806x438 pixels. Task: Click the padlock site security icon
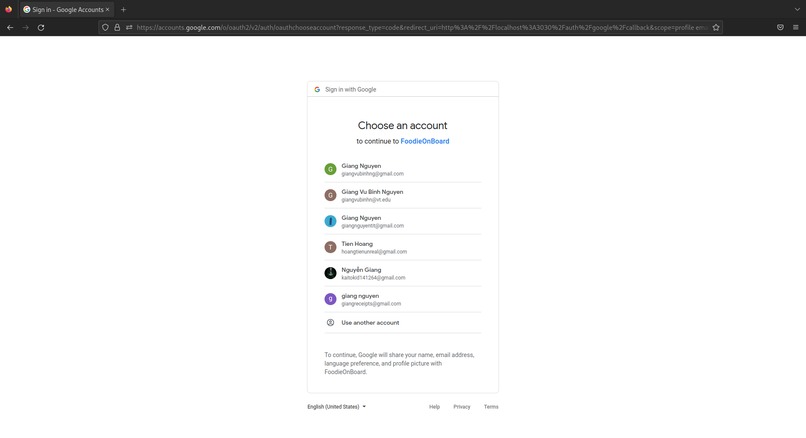point(117,27)
